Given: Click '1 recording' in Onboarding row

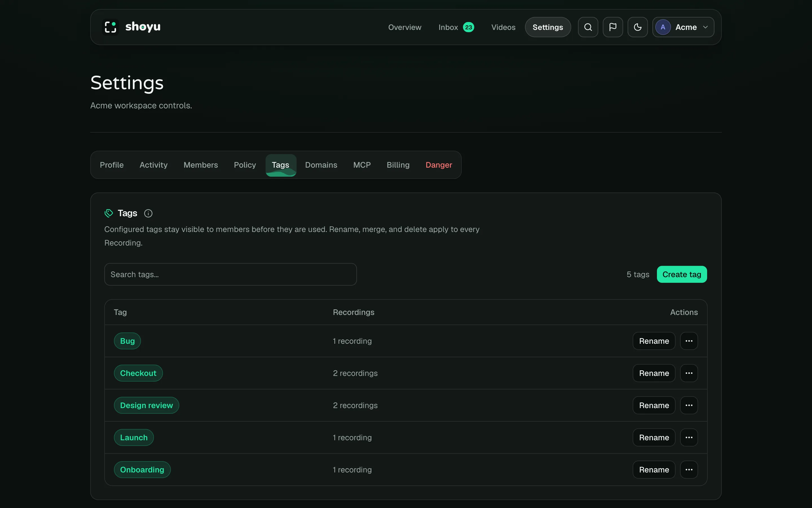Looking at the screenshot, I should point(352,470).
